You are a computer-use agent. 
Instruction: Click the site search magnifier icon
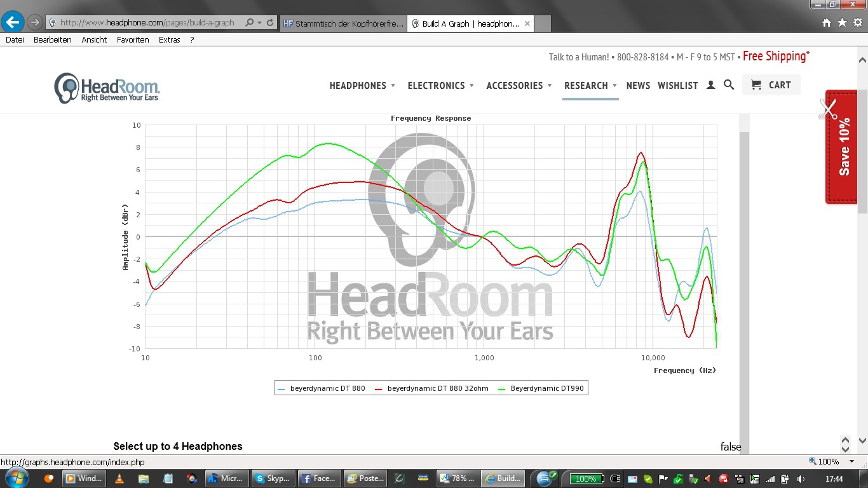[729, 85]
